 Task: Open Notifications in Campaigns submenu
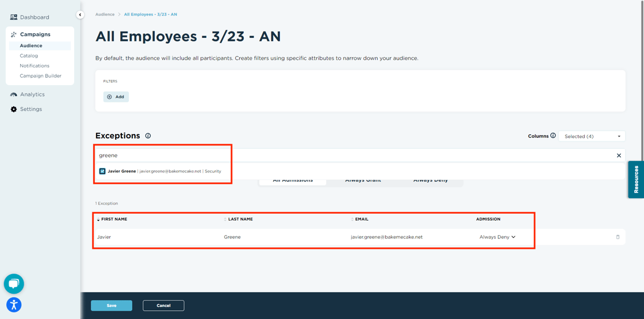click(x=34, y=66)
